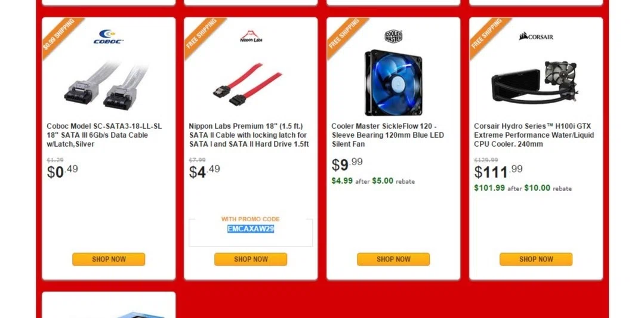Shop Now for Cooler Master SickleFlow fan
The height and width of the screenshot is (318, 644).
click(x=393, y=260)
